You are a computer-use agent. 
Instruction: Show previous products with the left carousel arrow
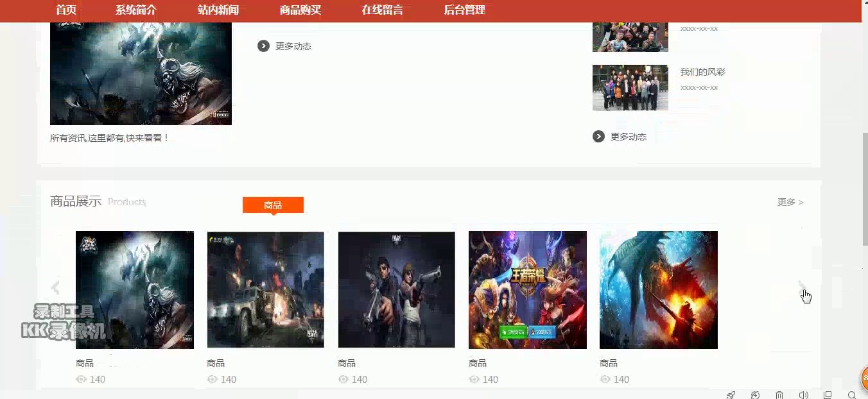pyautogui.click(x=55, y=287)
